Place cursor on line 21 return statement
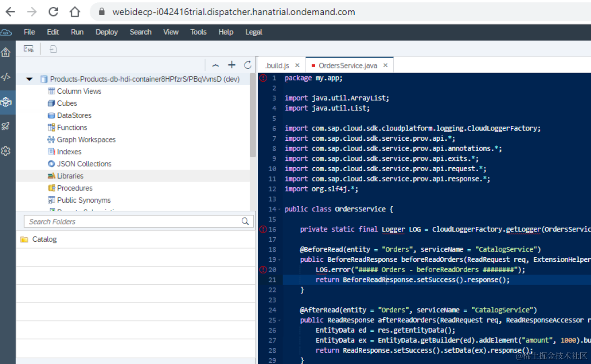 coord(413,280)
